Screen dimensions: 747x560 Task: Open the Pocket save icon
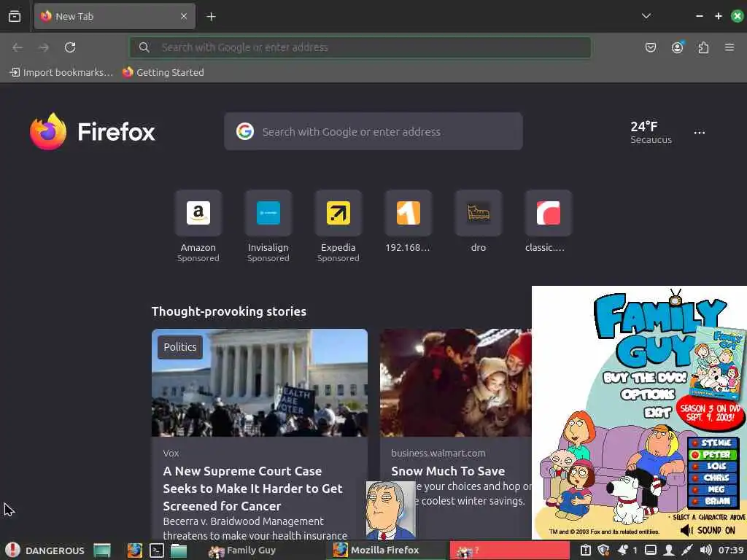[650, 47]
